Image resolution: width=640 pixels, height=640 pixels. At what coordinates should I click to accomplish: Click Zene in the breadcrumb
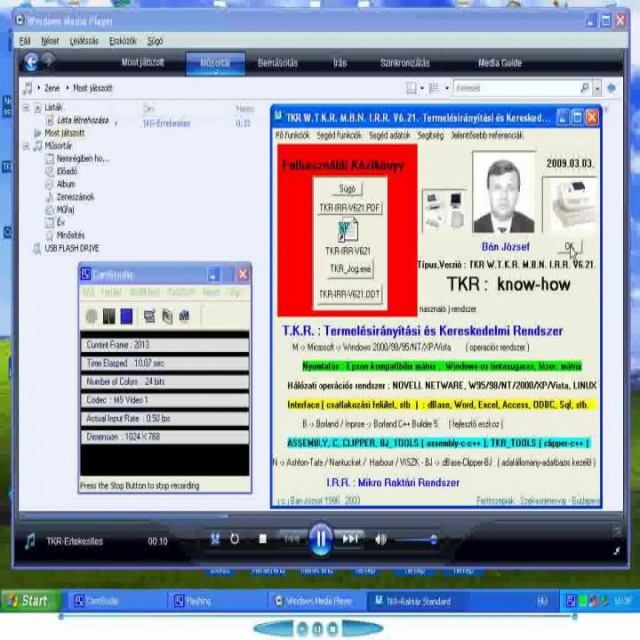tap(52, 88)
